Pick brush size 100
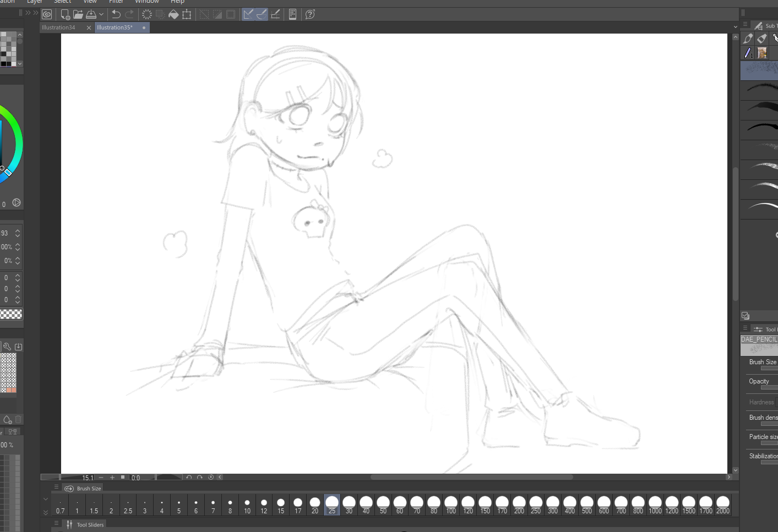 tap(451, 506)
